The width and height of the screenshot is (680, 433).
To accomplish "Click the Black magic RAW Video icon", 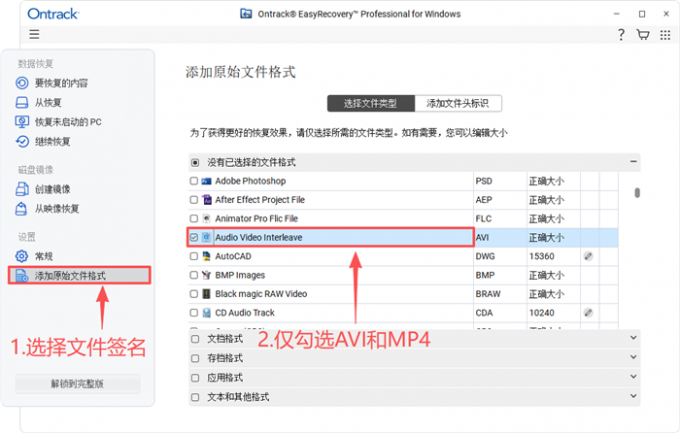I will pyautogui.click(x=207, y=294).
